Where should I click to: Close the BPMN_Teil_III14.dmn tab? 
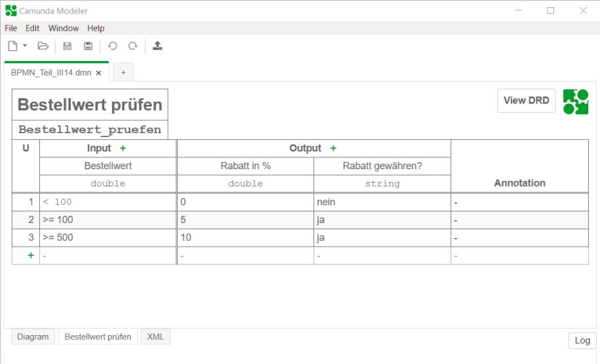[99, 73]
